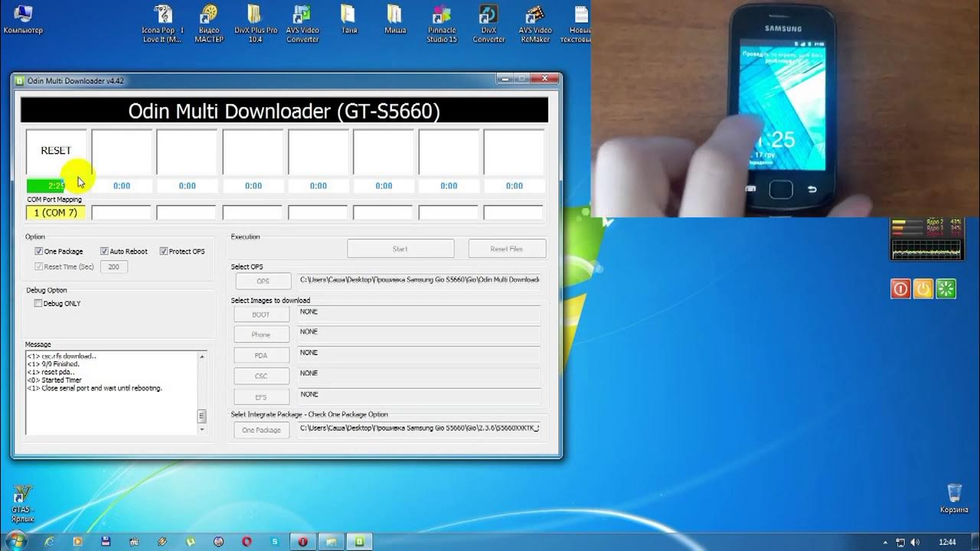Click the green 2:25 progress bar
Screen dimensions: 980x551
[56, 185]
